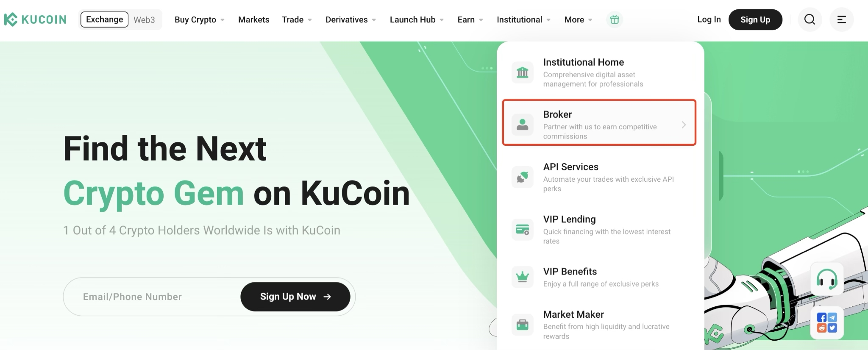
Task: Expand the Derivatives dropdown
Action: (351, 20)
